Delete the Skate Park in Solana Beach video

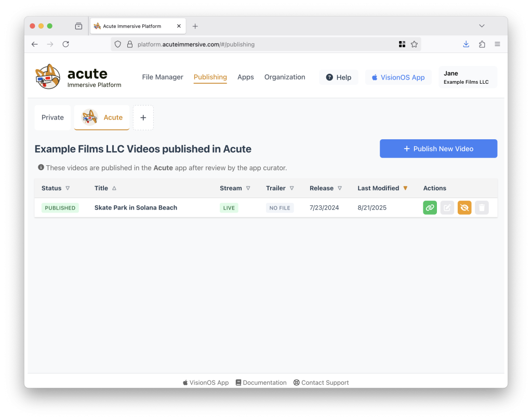[x=482, y=208]
